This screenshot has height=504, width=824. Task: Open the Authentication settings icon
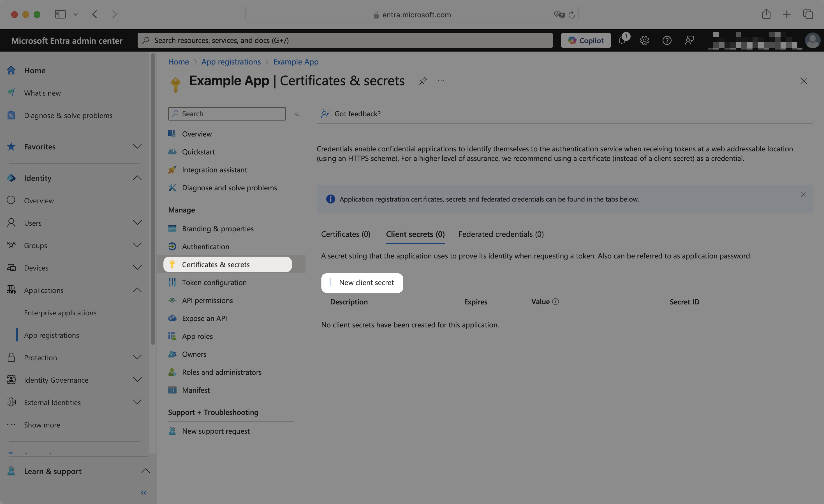click(x=173, y=246)
